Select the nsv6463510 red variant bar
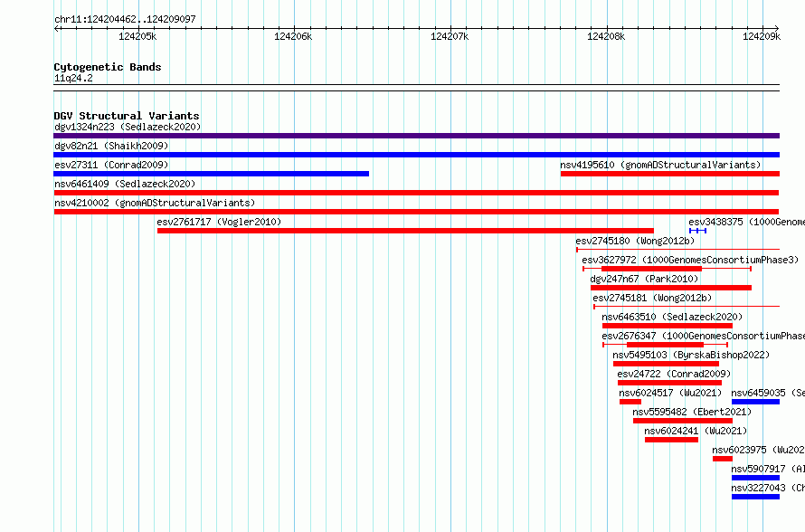This screenshot has height=532, width=805. point(668,326)
